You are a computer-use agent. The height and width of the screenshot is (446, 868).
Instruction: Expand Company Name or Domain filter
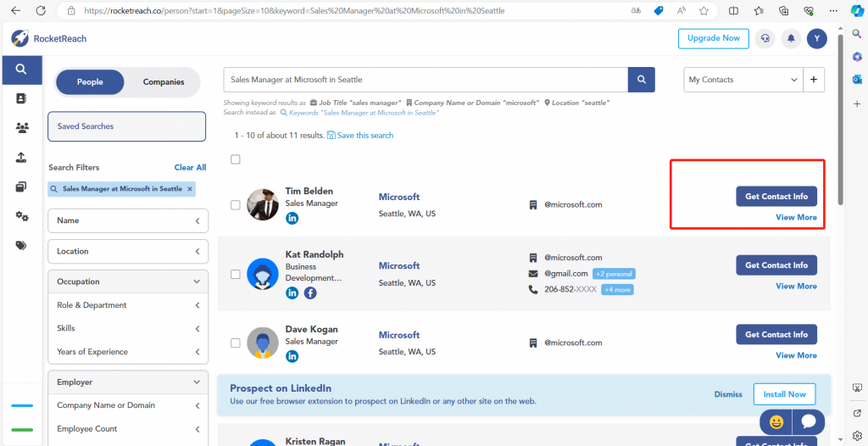128,405
